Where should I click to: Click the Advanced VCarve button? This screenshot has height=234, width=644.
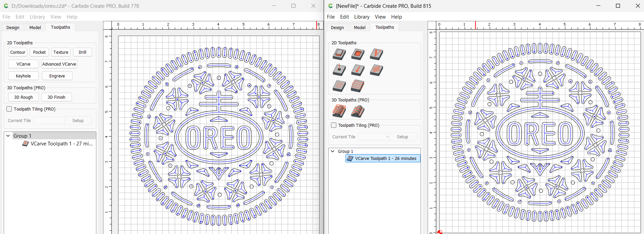pos(59,64)
